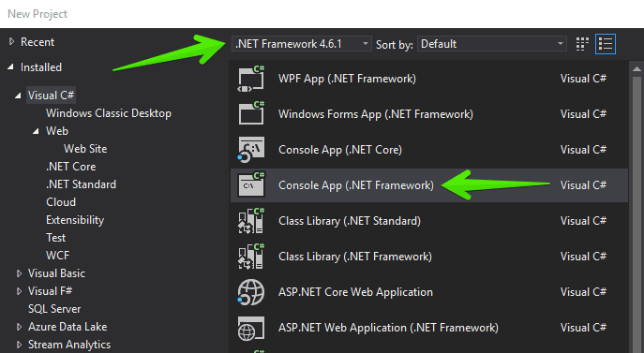
Task: Open the Sort by Default dropdown
Action: [492, 43]
